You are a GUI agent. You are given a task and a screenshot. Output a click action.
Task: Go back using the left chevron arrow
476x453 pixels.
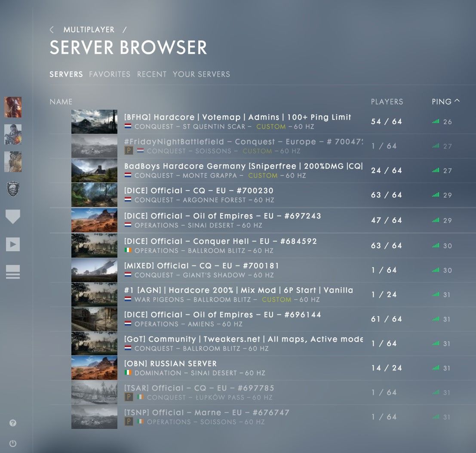pos(52,29)
